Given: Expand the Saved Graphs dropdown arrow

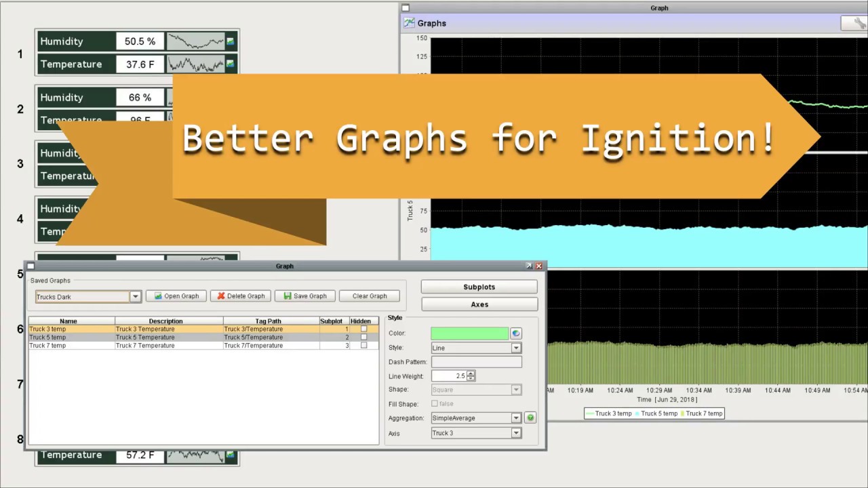Looking at the screenshot, I should [x=135, y=297].
